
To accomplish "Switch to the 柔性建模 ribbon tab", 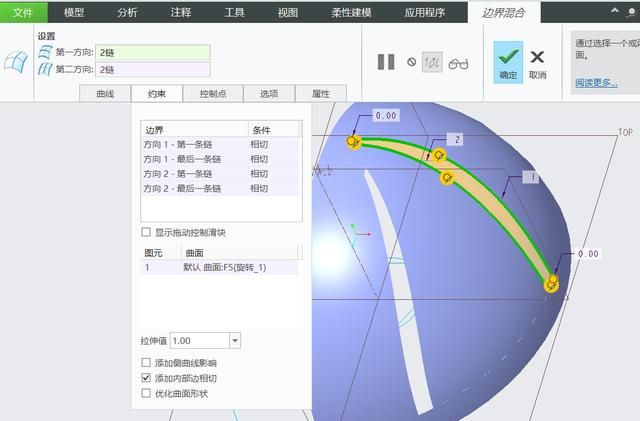I will point(351,13).
